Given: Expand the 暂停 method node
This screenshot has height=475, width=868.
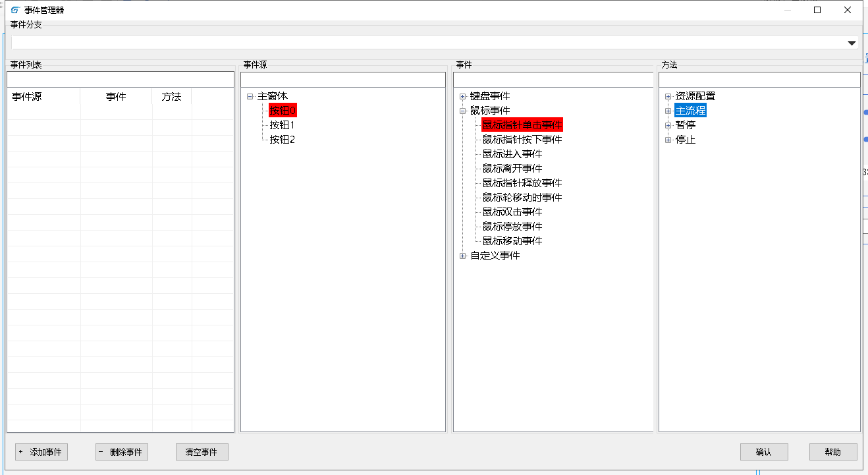Looking at the screenshot, I should click(x=668, y=125).
